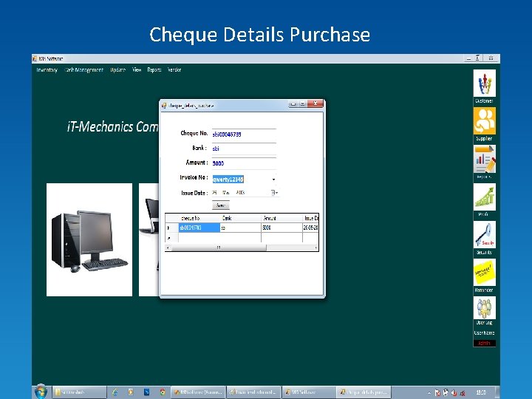
Task: Open the Issue Date calendar picker
Action: click(x=274, y=193)
